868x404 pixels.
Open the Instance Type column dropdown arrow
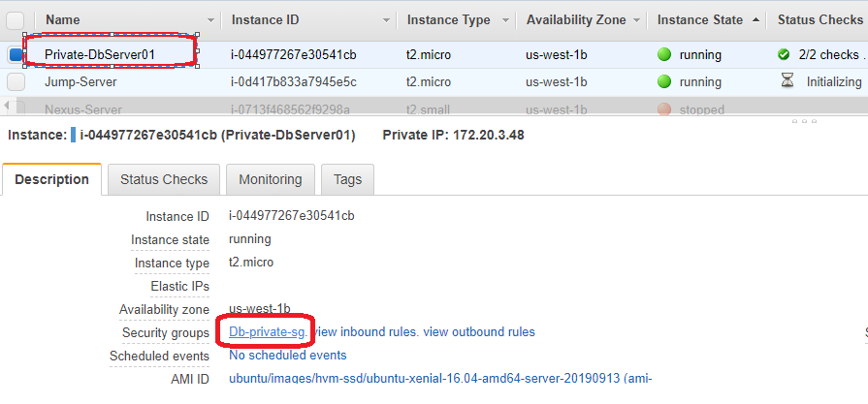505,20
